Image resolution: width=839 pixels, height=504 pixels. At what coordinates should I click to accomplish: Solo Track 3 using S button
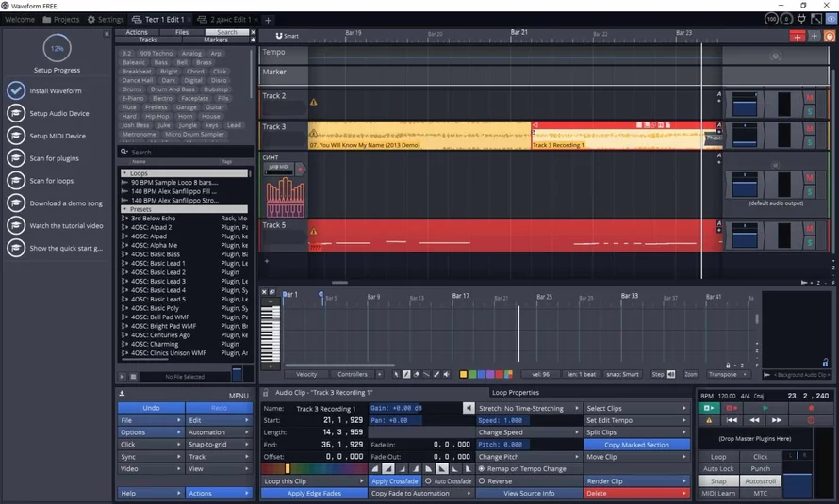(809, 141)
